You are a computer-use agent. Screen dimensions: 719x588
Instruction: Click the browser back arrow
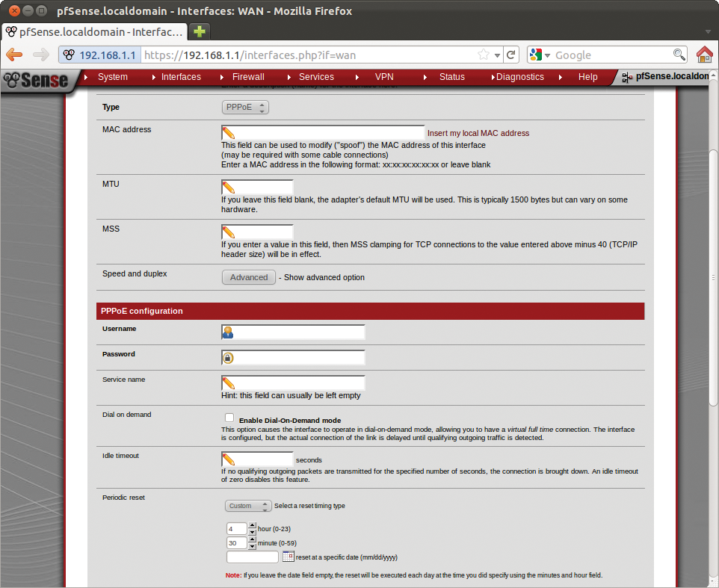click(15, 55)
